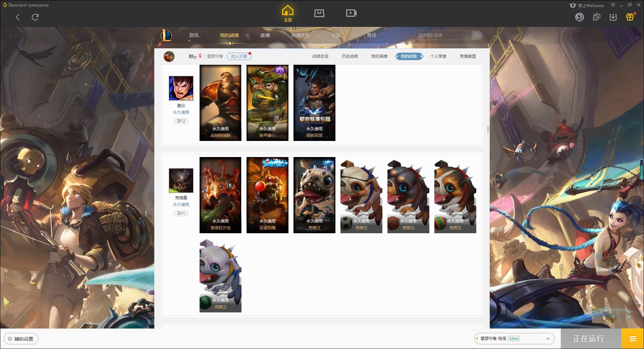Open the 辅助设置 button
This screenshot has height=349, width=644.
[21, 339]
